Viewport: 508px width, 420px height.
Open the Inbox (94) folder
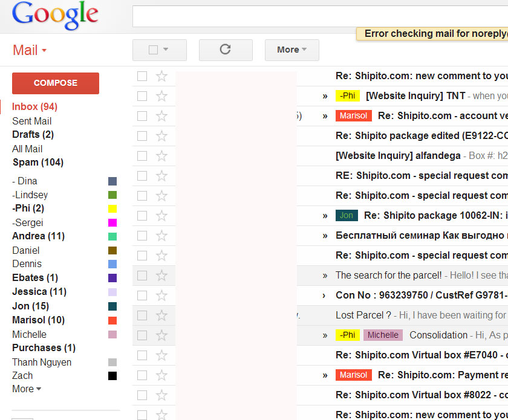34,106
